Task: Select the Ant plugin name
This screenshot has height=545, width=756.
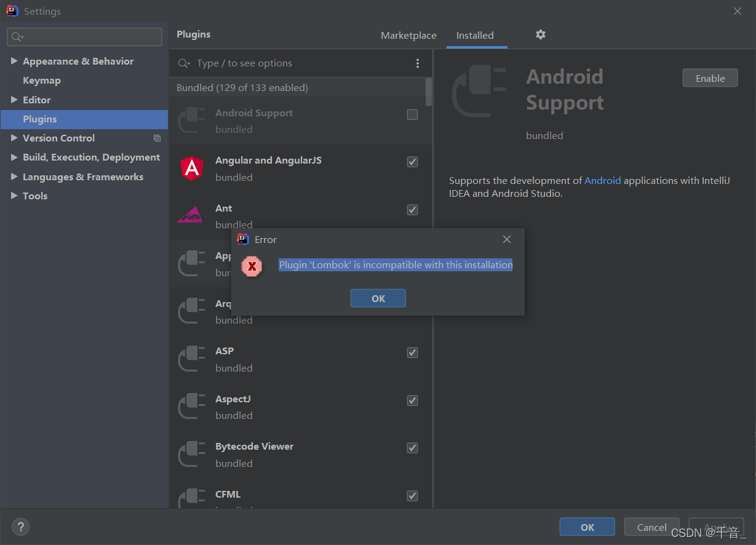Action: tap(224, 209)
